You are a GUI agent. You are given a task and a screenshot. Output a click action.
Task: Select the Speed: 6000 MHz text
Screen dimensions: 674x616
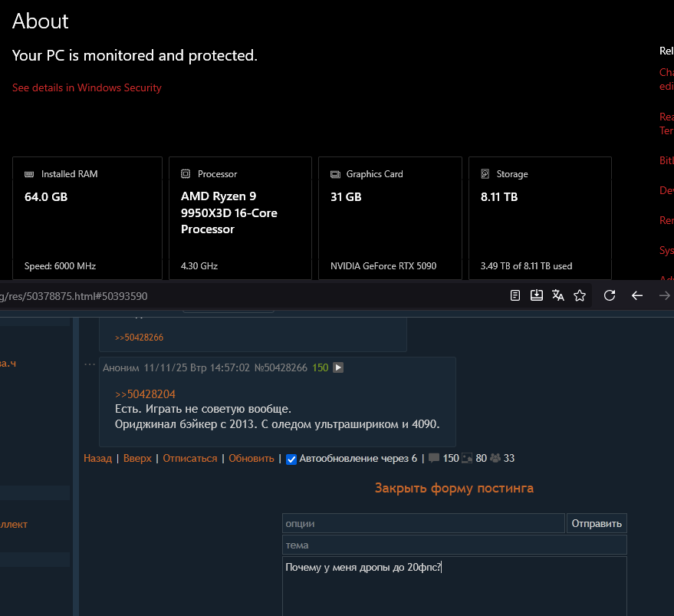coord(60,266)
